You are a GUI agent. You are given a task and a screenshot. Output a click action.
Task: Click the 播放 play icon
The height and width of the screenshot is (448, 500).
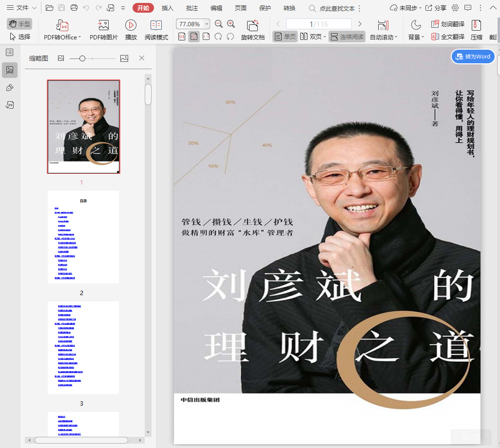(x=131, y=25)
